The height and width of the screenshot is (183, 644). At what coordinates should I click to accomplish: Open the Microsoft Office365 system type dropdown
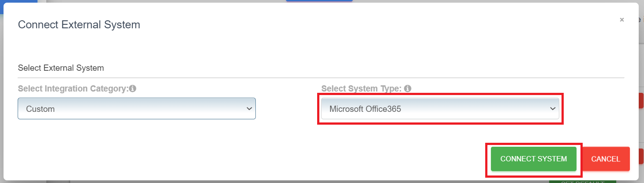[x=440, y=109]
